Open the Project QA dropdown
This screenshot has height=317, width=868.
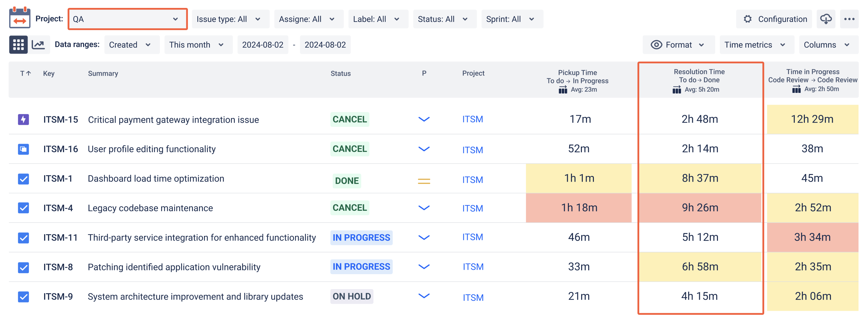coord(127,19)
